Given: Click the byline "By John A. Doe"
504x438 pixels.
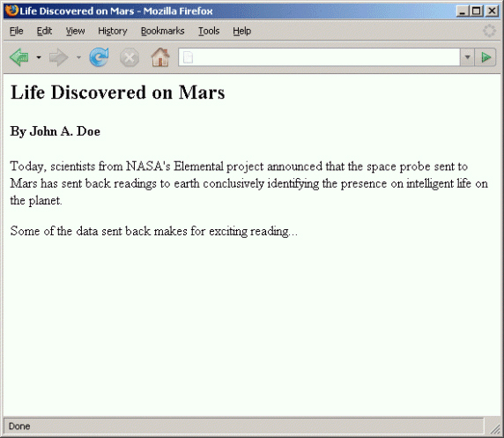Looking at the screenshot, I should [x=56, y=131].
